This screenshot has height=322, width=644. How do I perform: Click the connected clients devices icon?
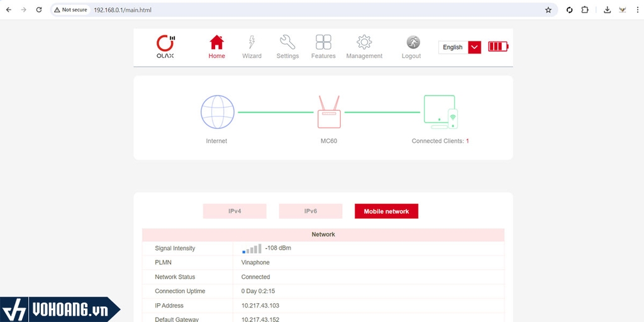pyautogui.click(x=441, y=112)
